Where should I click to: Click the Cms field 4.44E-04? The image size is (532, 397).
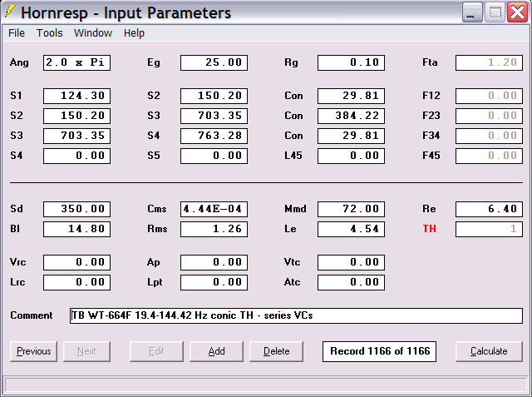214,209
